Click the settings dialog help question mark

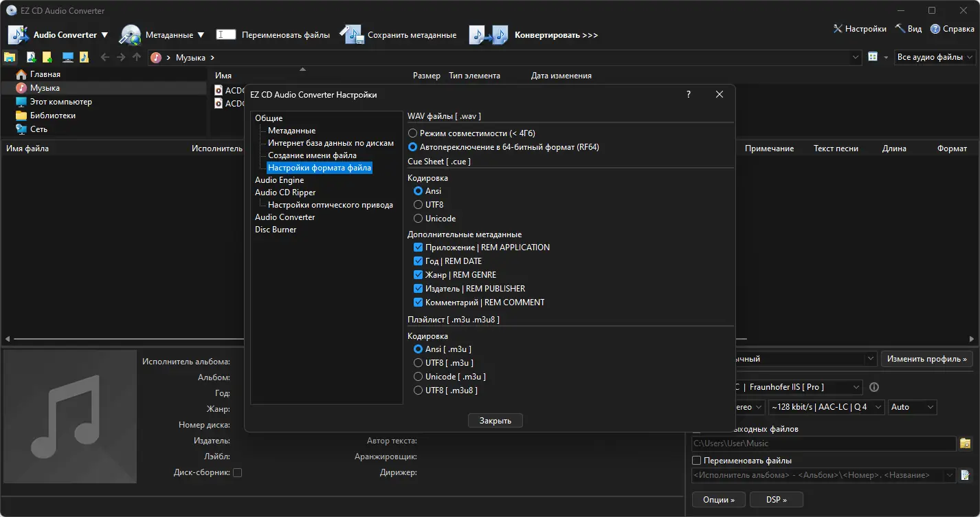(689, 95)
